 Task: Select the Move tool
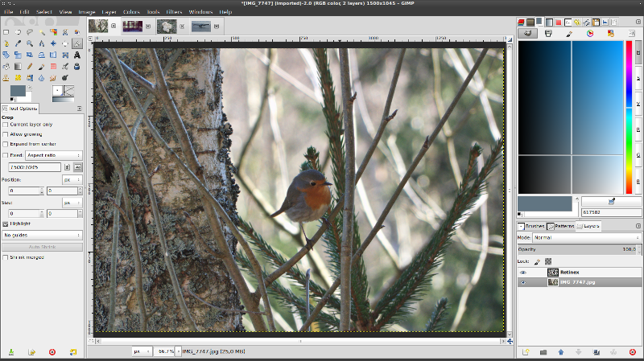tap(53, 43)
